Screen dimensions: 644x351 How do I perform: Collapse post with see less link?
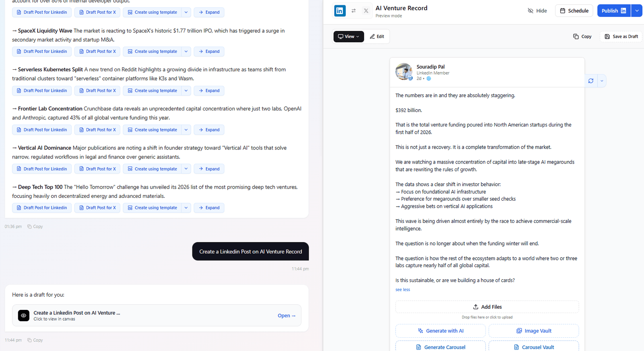[x=402, y=289]
